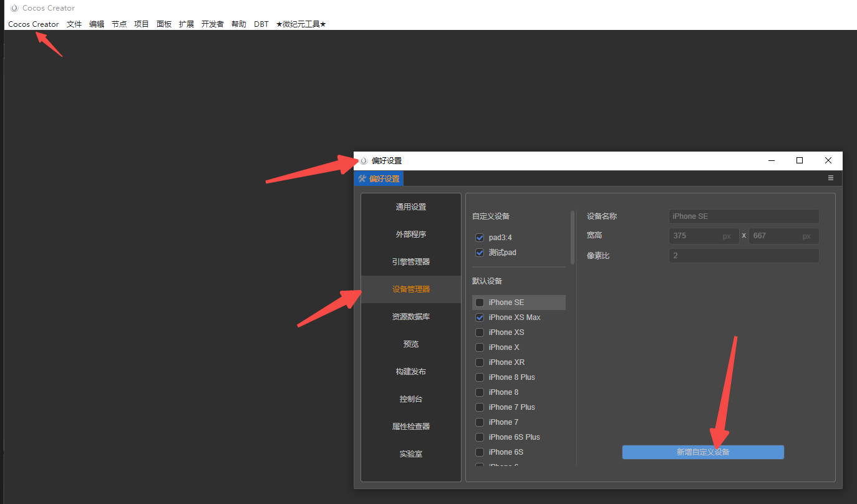This screenshot has height=504, width=857.
Task: Open the 扩展 menu
Action: pyautogui.click(x=186, y=24)
